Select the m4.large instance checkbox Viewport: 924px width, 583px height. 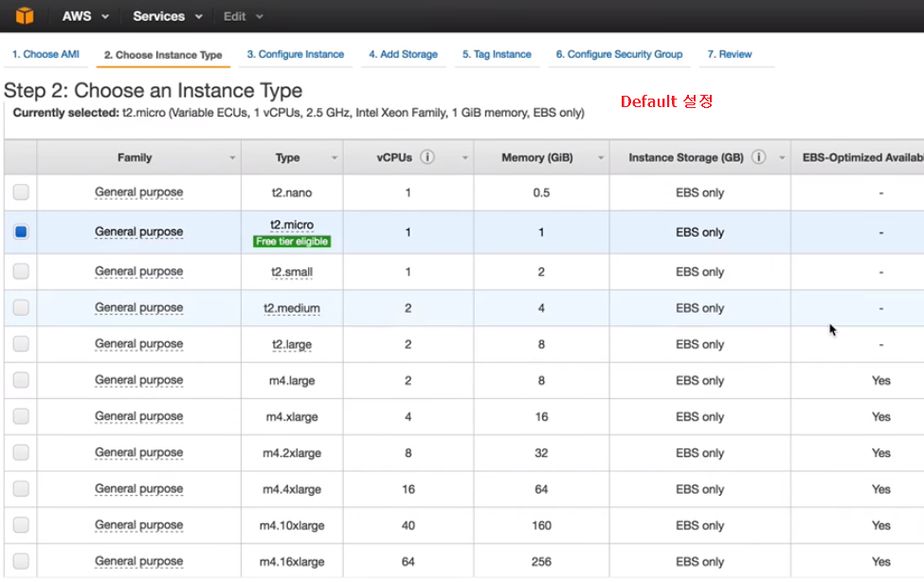click(x=21, y=379)
